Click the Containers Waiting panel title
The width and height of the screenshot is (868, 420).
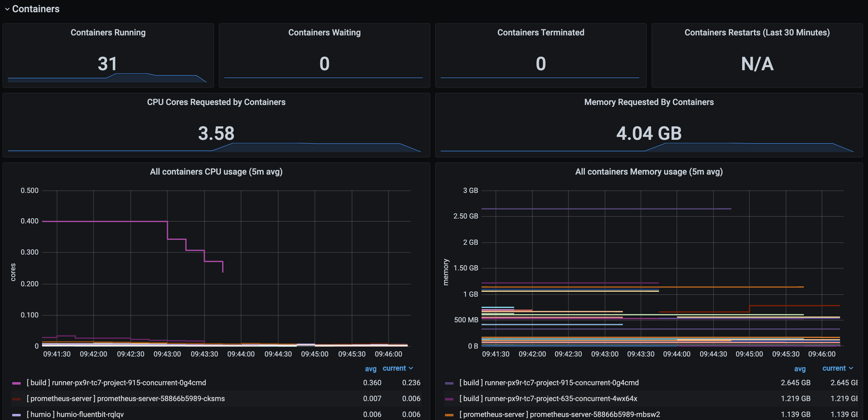coord(324,32)
